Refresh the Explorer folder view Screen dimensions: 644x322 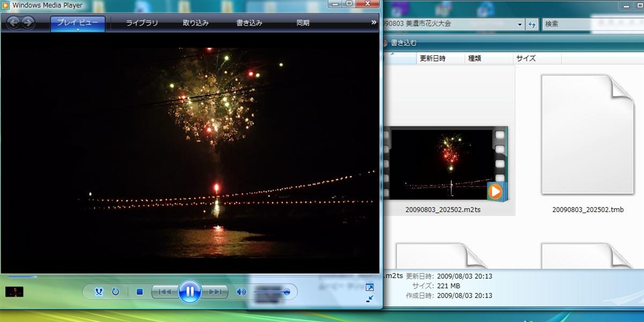[532, 25]
